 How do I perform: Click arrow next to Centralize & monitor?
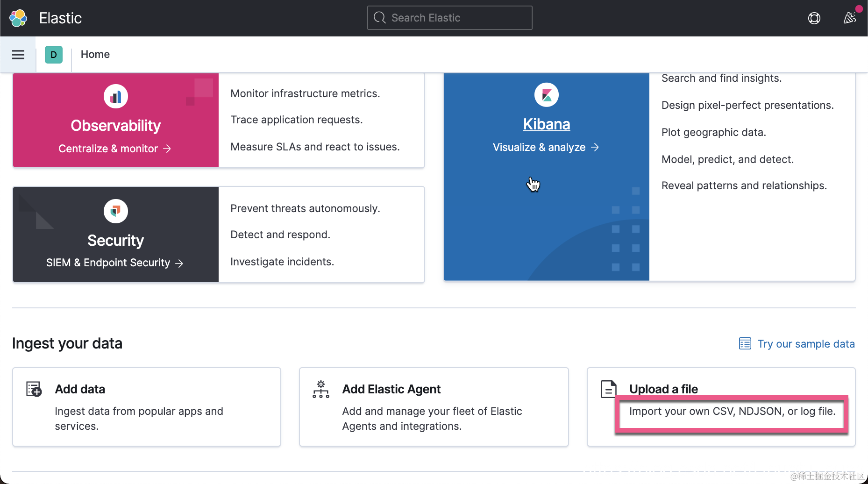click(167, 149)
